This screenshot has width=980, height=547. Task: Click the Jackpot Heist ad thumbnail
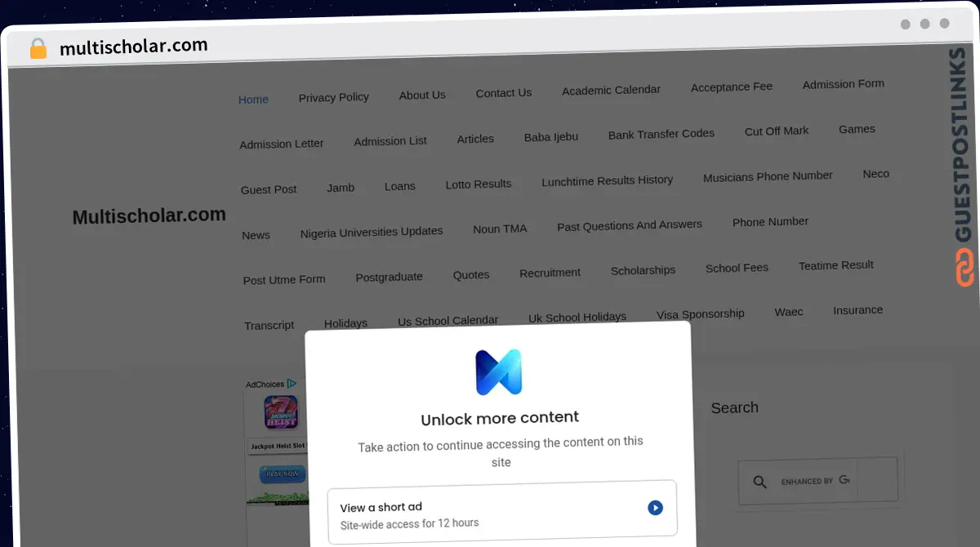point(281,412)
